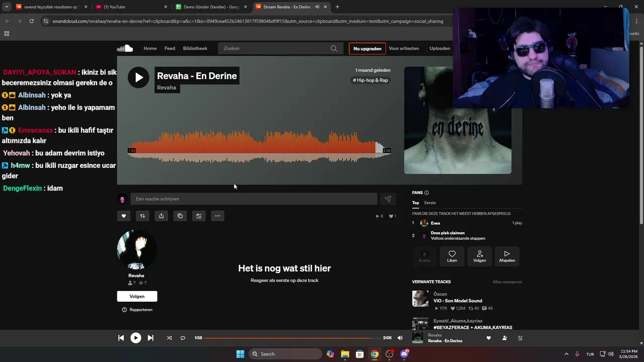
Task: Click the Nu upgraden button
Action: pyautogui.click(x=367, y=49)
